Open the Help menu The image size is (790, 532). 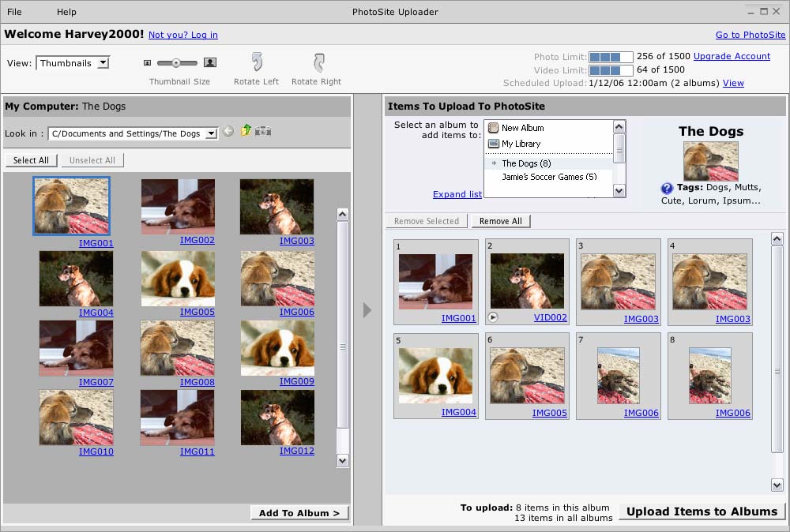(66, 12)
